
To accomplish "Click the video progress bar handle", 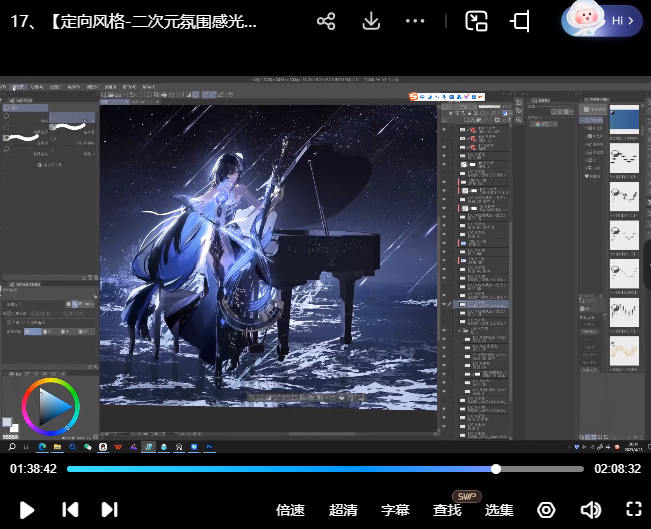I will tap(496, 468).
